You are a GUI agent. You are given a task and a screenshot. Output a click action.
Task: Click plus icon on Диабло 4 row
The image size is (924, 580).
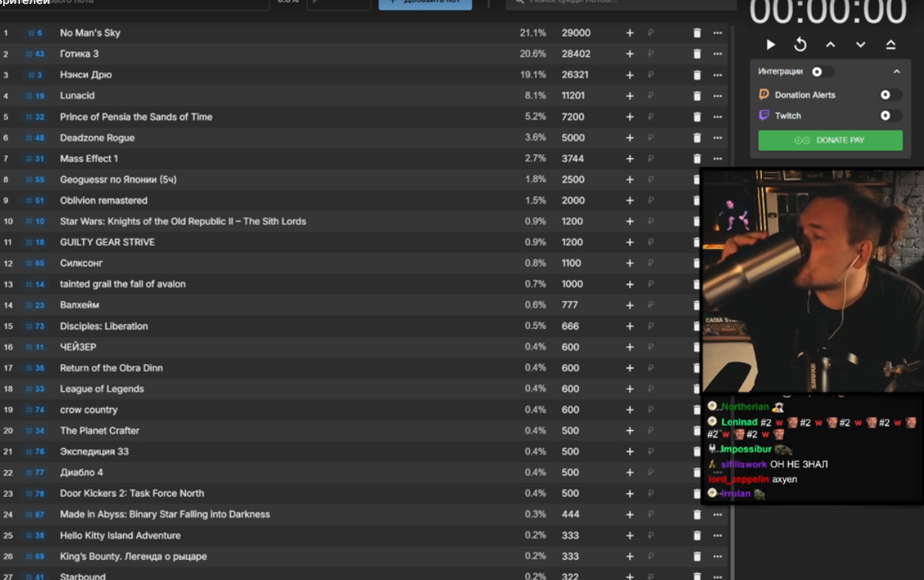(630, 472)
